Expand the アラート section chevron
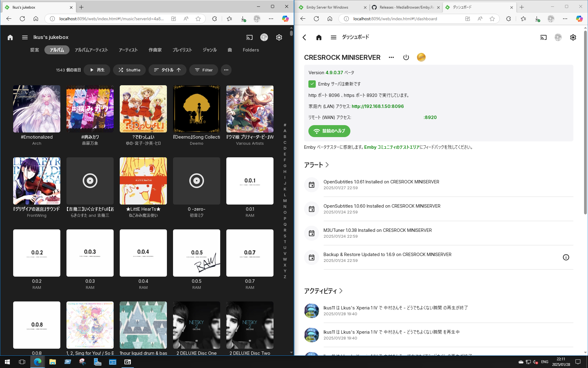 [x=327, y=165]
